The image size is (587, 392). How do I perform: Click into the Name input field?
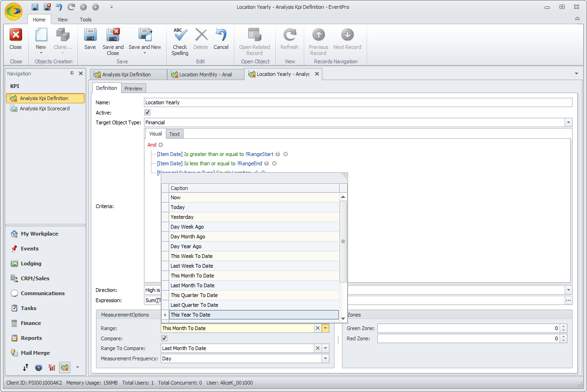pos(358,102)
